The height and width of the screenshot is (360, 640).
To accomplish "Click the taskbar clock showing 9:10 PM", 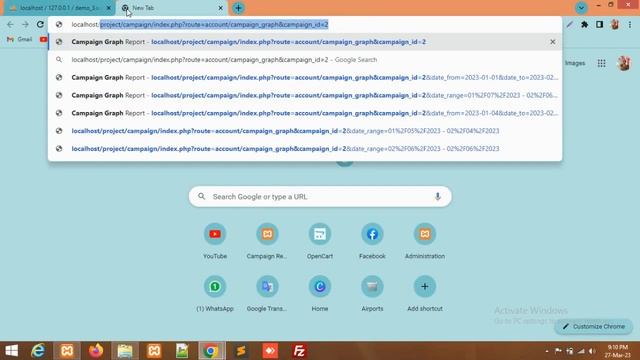I will [618, 351].
